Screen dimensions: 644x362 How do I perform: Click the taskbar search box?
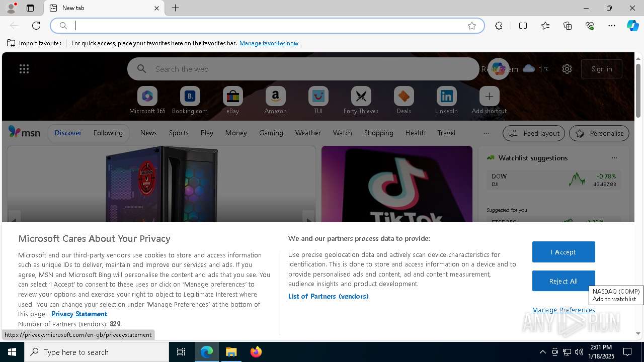click(97, 352)
